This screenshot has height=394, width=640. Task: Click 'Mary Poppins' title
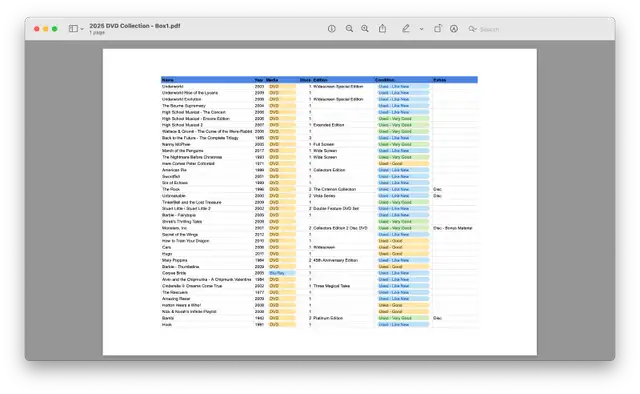click(175, 260)
